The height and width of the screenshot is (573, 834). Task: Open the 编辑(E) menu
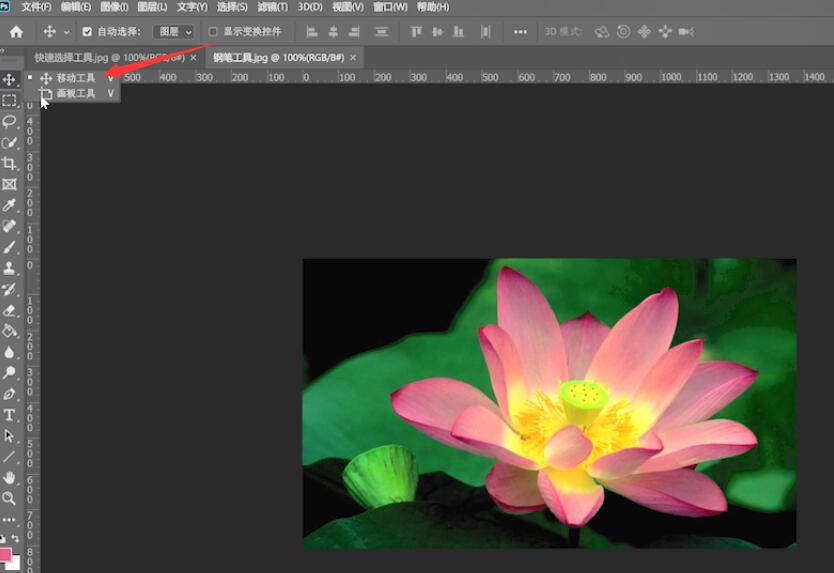[76, 7]
